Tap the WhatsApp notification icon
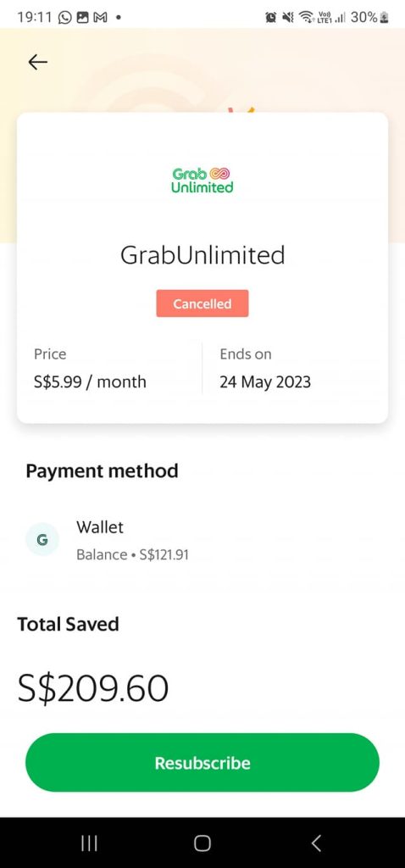The image size is (405, 868). (x=65, y=18)
